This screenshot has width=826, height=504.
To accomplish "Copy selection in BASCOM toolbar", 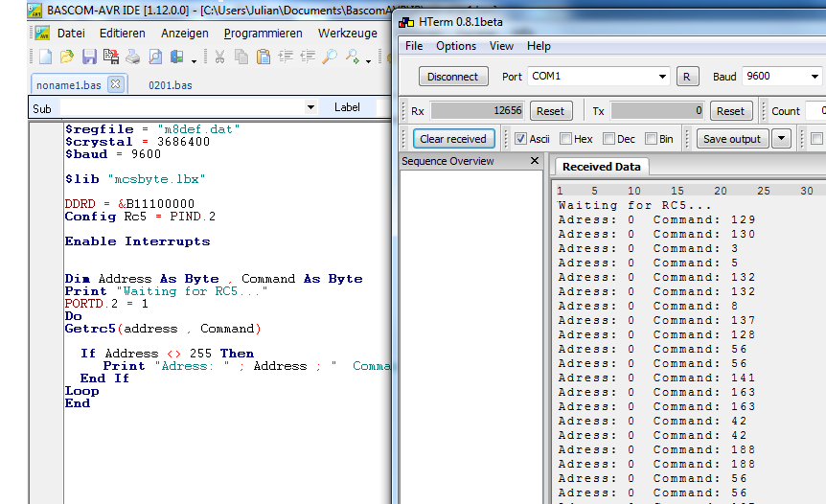I will [x=241, y=57].
